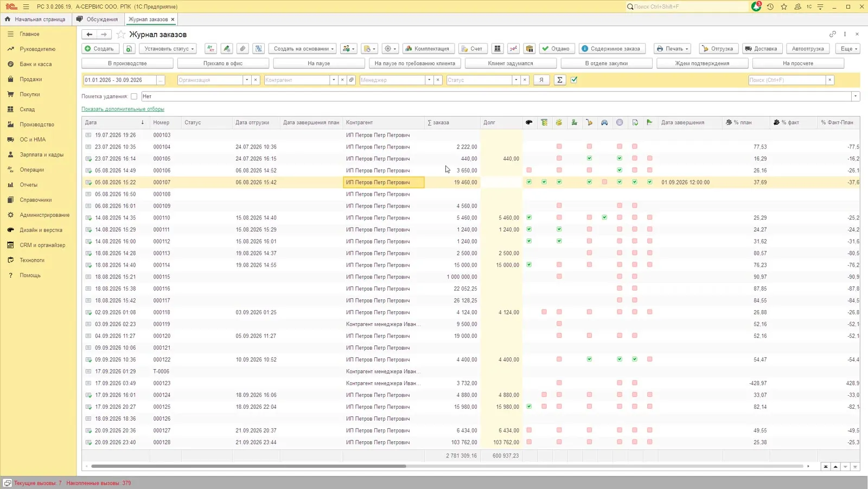
Task: Click the copy-order icon next to Создать
Action: coord(129,49)
